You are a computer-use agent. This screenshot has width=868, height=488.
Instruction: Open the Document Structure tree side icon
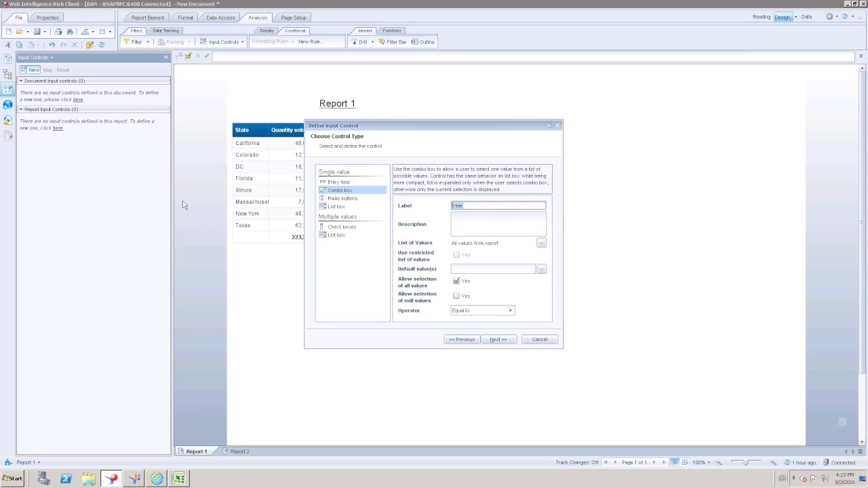click(x=8, y=75)
